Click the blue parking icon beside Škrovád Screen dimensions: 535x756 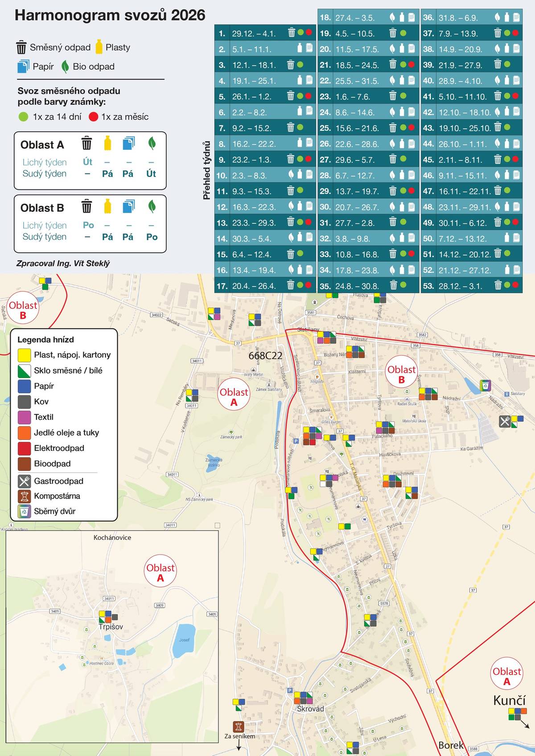point(290,690)
